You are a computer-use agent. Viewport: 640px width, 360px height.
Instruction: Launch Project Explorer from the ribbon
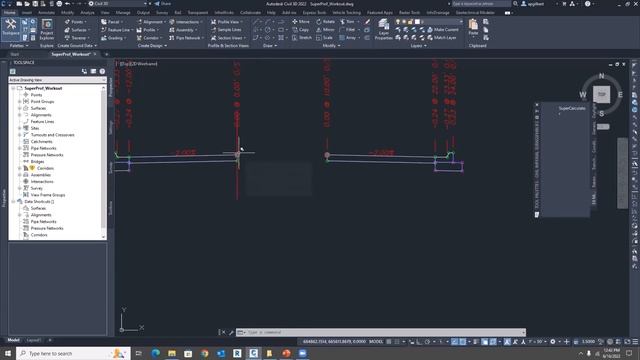pyautogui.click(x=47, y=29)
